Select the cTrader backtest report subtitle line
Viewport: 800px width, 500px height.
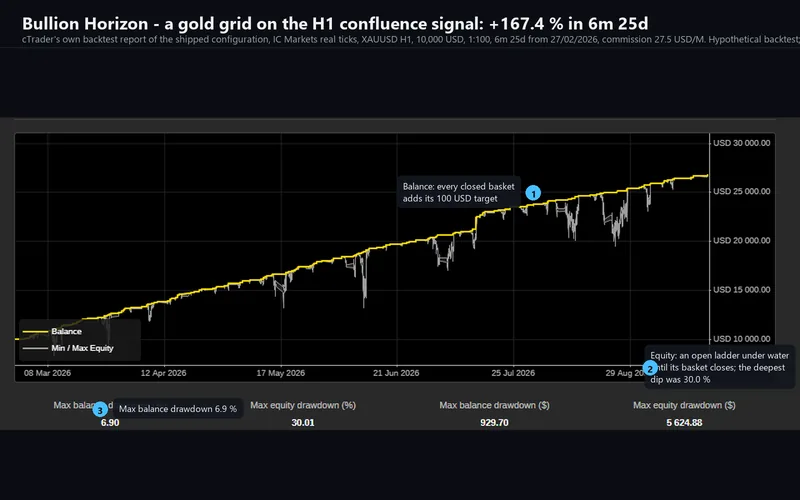411,40
